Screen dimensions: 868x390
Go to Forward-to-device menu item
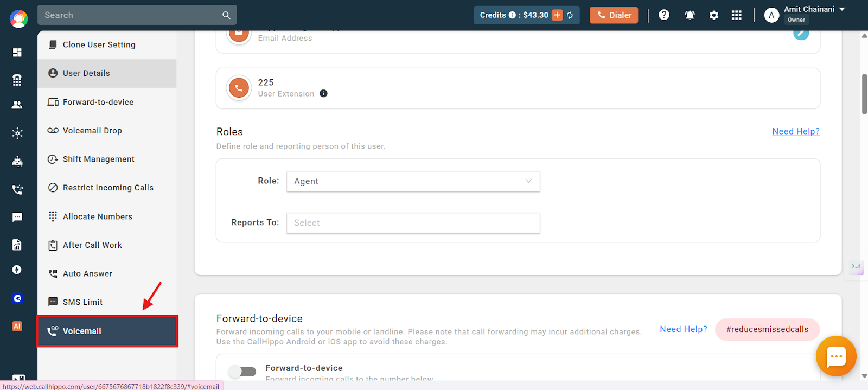coord(107,102)
